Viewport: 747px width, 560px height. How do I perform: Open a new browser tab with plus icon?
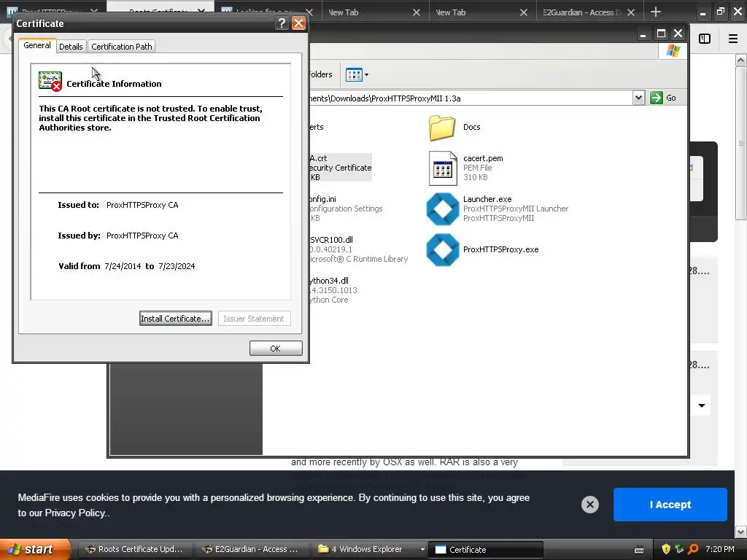click(656, 12)
